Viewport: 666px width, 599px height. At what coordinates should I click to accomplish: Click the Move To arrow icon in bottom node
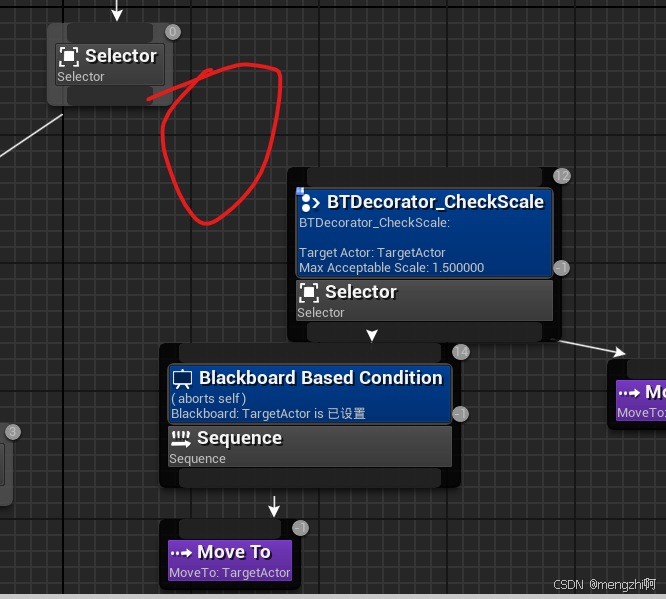[x=181, y=553]
